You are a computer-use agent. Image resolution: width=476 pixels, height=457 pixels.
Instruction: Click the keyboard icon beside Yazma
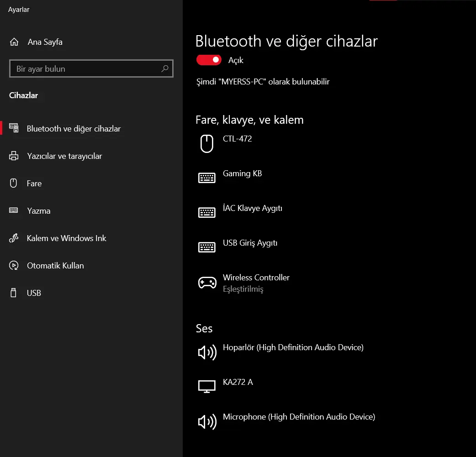[13, 210]
